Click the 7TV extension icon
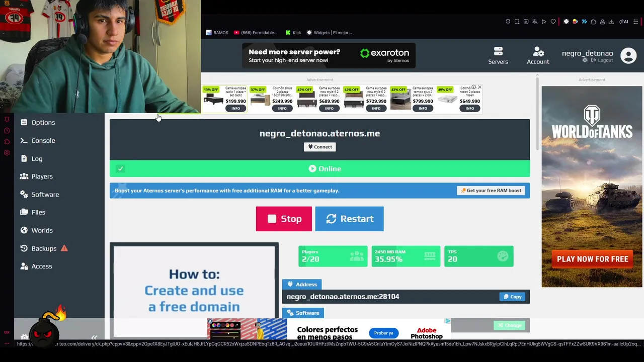The height and width of the screenshot is (362, 644). [584, 22]
